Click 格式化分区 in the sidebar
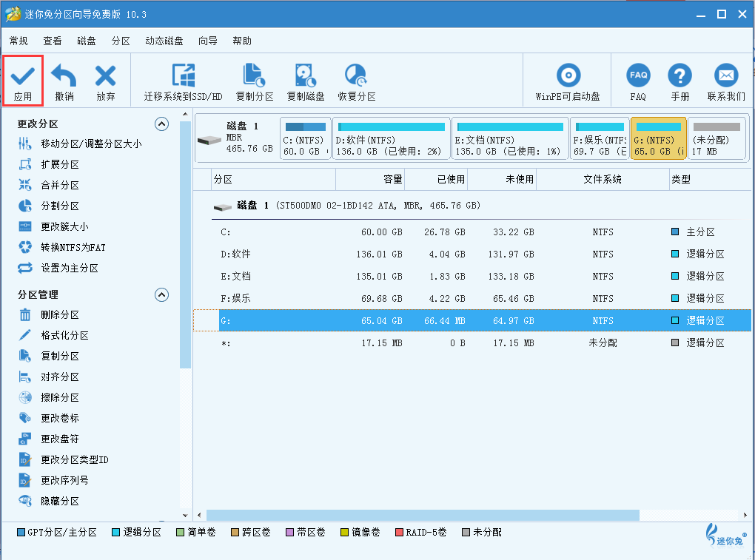The height and width of the screenshot is (560, 755). click(53, 335)
